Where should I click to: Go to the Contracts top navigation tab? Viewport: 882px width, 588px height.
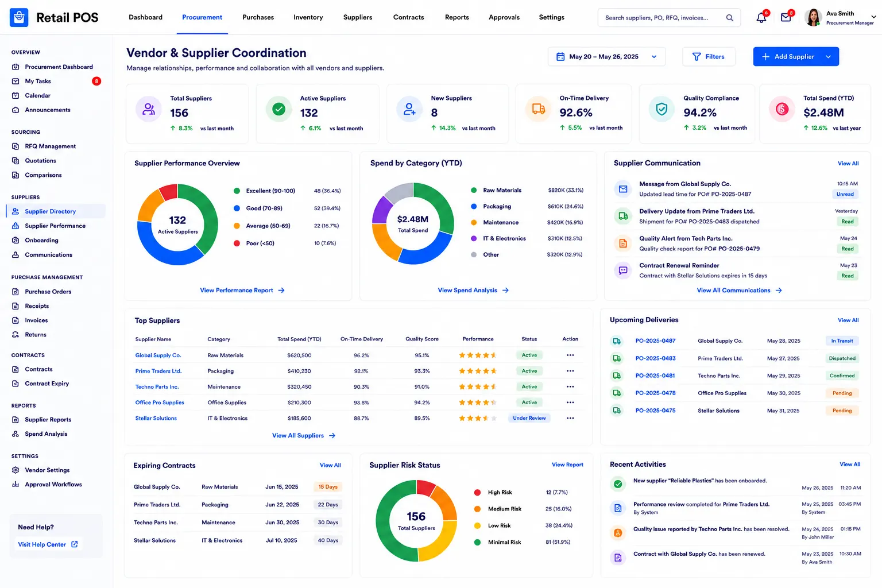409,17
